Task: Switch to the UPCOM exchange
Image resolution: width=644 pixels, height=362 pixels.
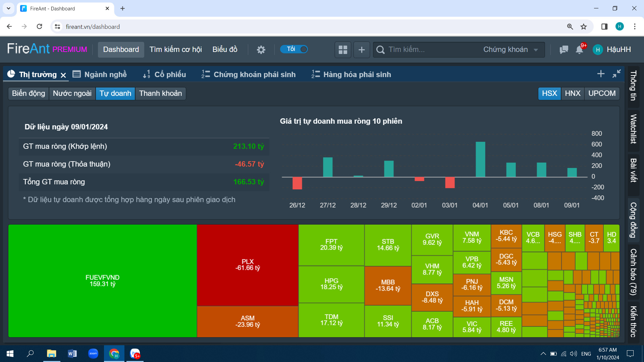Action: pyautogui.click(x=602, y=93)
